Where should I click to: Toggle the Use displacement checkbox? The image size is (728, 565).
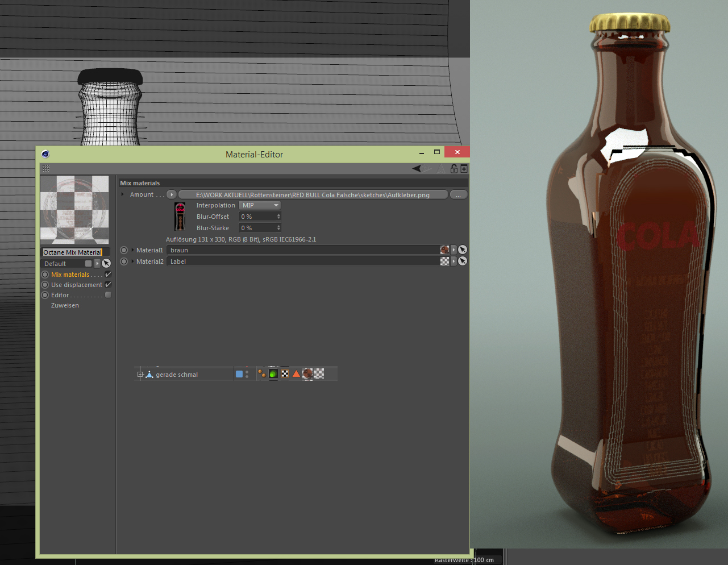point(108,284)
